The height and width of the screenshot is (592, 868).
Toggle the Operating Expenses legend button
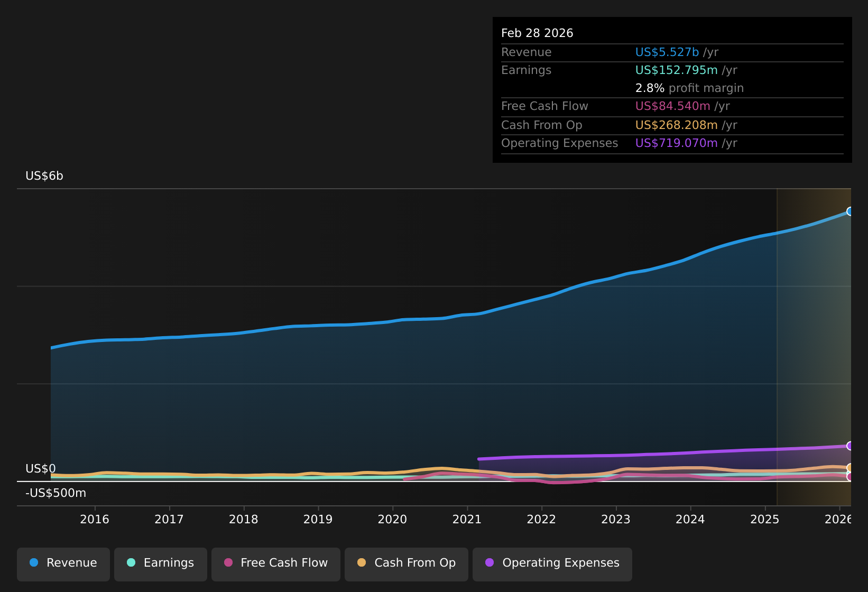552,564
